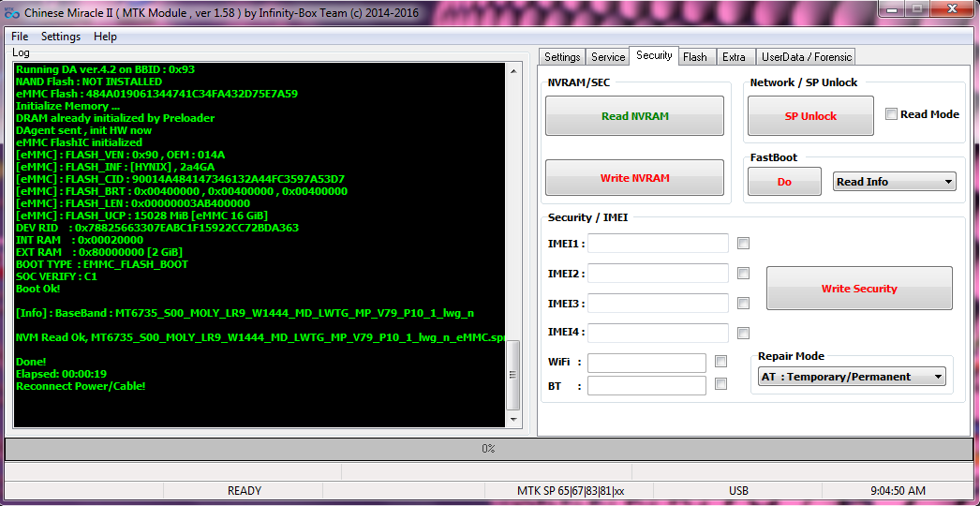Click the 'NVM Read Ok' log line
Viewport: 980px width, 506px height.
click(260, 337)
